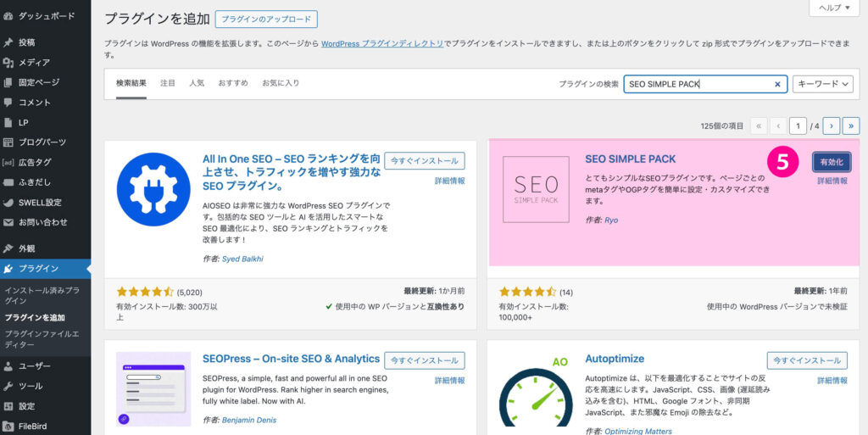Click the Comments speech bubble icon
The height and width of the screenshot is (435, 868).
[8, 103]
